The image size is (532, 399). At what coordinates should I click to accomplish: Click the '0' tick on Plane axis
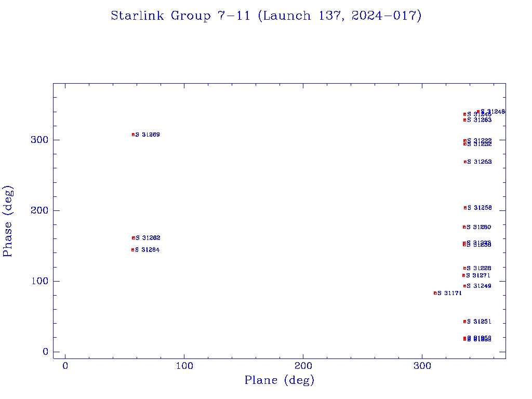tap(65, 366)
